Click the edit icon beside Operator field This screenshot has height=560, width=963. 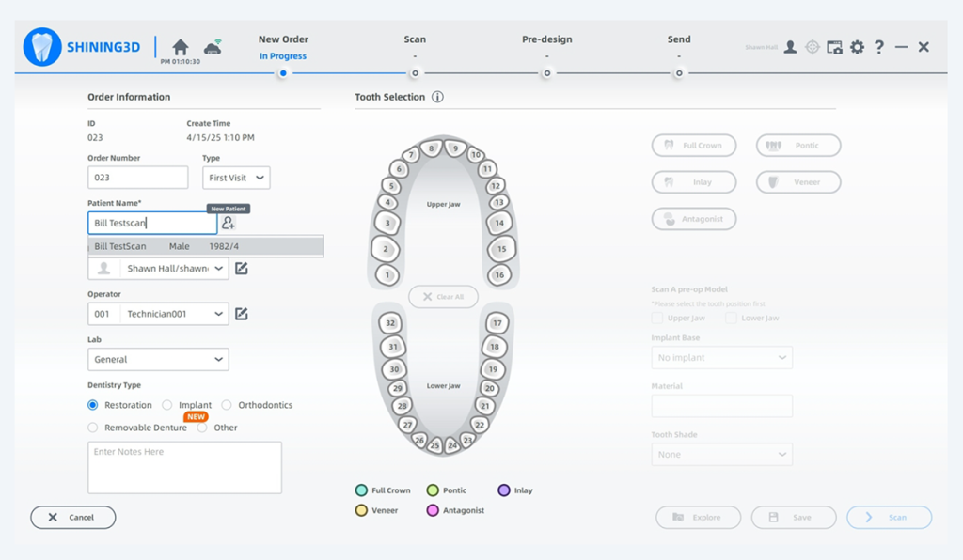click(242, 314)
